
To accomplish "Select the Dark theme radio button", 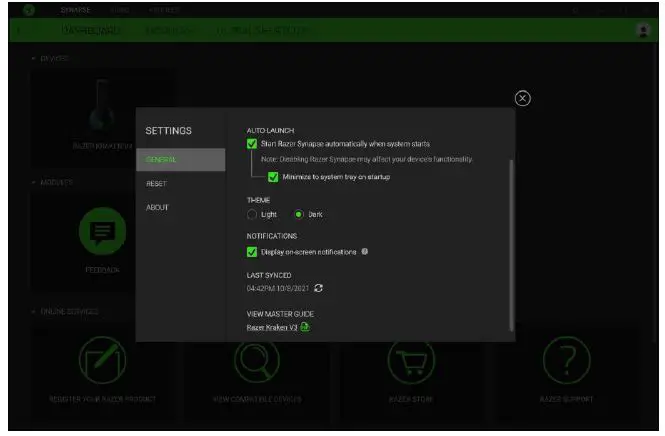I will (x=299, y=214).
